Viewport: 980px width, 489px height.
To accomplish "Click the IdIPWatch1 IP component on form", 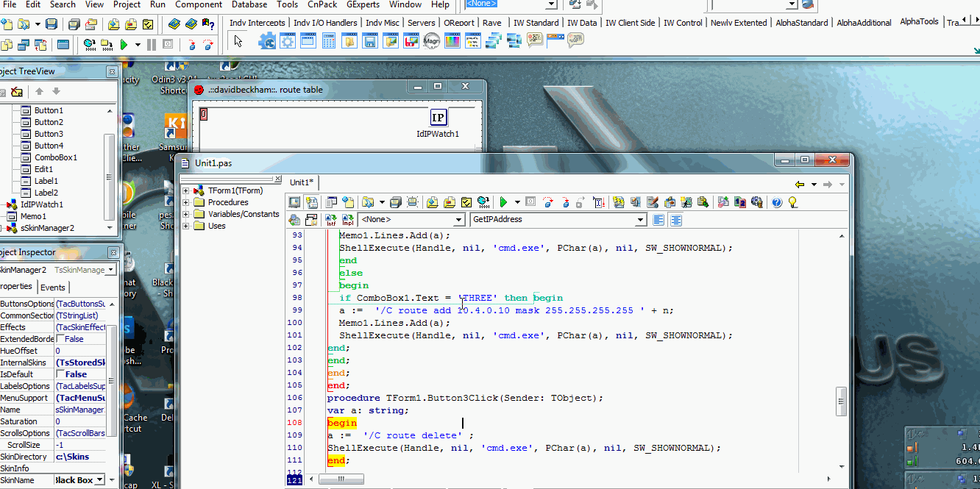I will click(x=438, y=118).
